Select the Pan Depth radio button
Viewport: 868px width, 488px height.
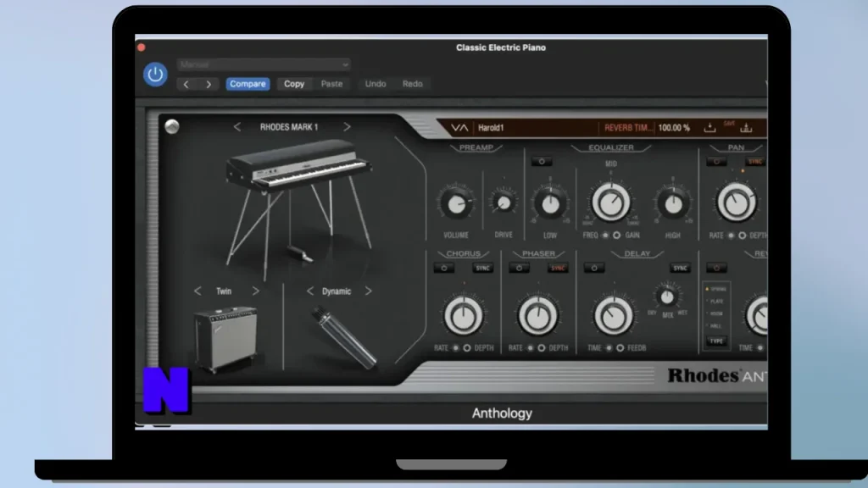[743, 236]
